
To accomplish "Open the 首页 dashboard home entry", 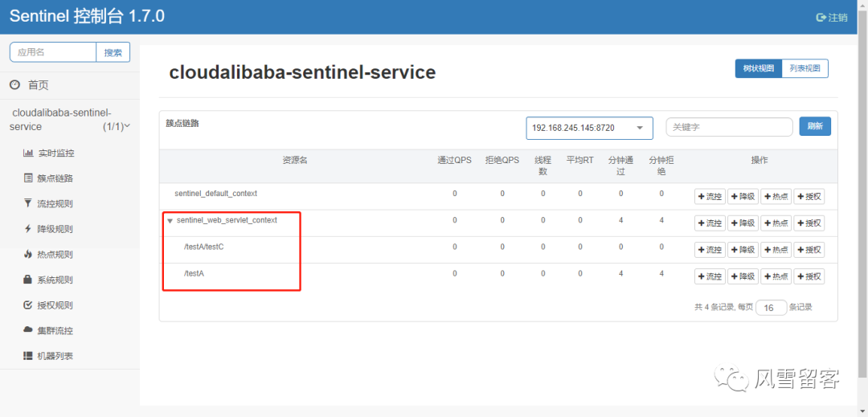I will 30,85.
